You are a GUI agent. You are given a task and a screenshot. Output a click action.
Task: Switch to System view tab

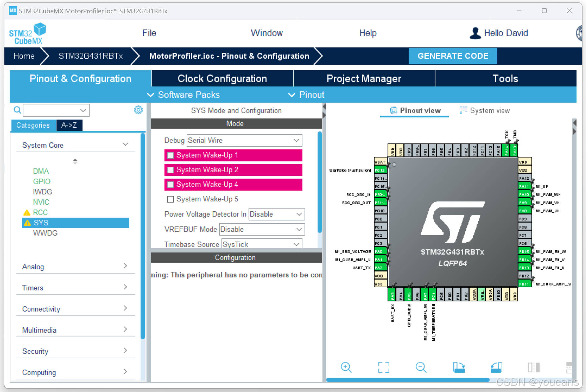point(485,111)
